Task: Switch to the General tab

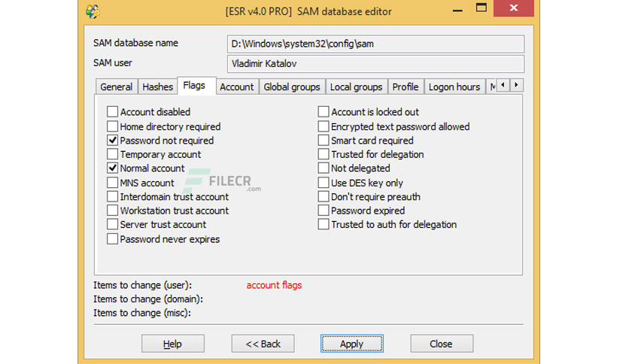Action: tap(117, 86)
